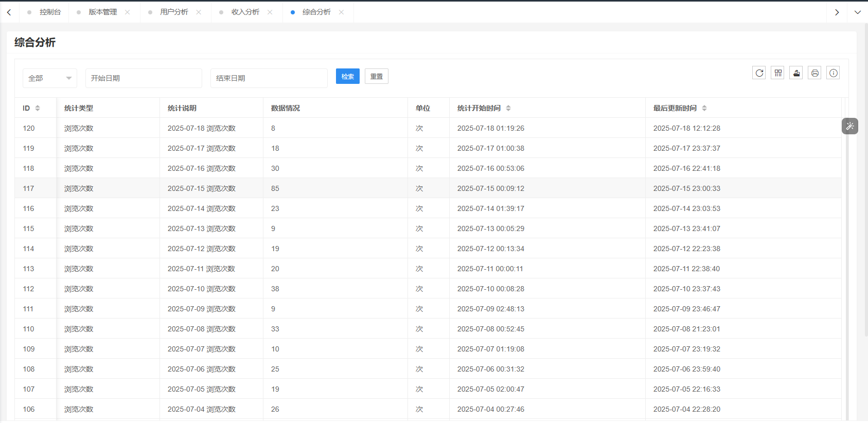This screenshot has height=423, width=868.
Task: Expand the tab options down-chevron menu
Action: [858, 12]
